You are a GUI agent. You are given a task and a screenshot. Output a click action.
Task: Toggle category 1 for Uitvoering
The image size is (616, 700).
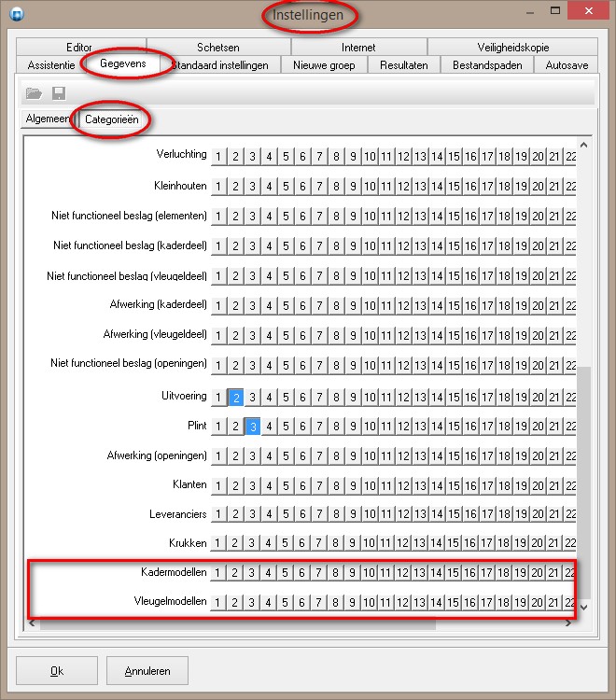218,397
